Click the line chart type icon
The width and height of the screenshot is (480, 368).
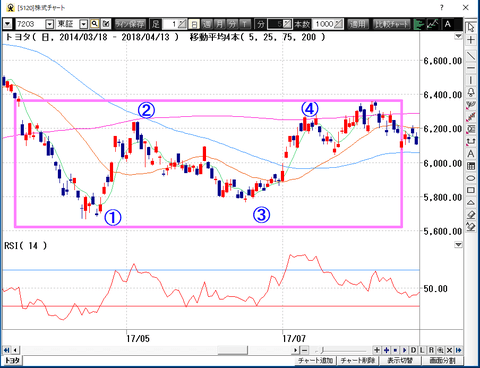click(432, 24)
